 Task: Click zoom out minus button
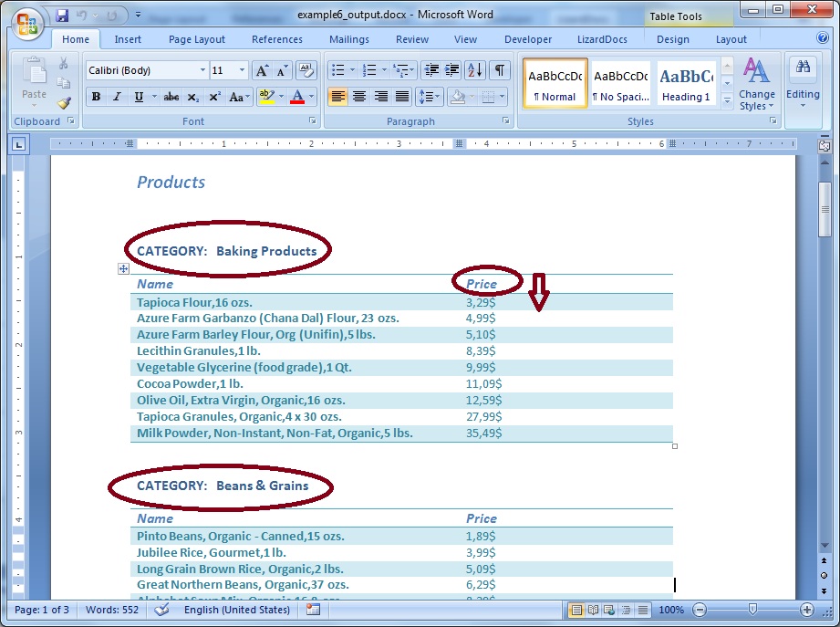(x=700, y=610)
